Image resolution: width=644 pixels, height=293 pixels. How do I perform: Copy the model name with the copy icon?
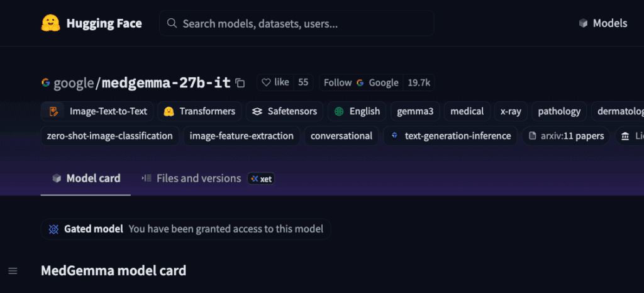[240, 83]
